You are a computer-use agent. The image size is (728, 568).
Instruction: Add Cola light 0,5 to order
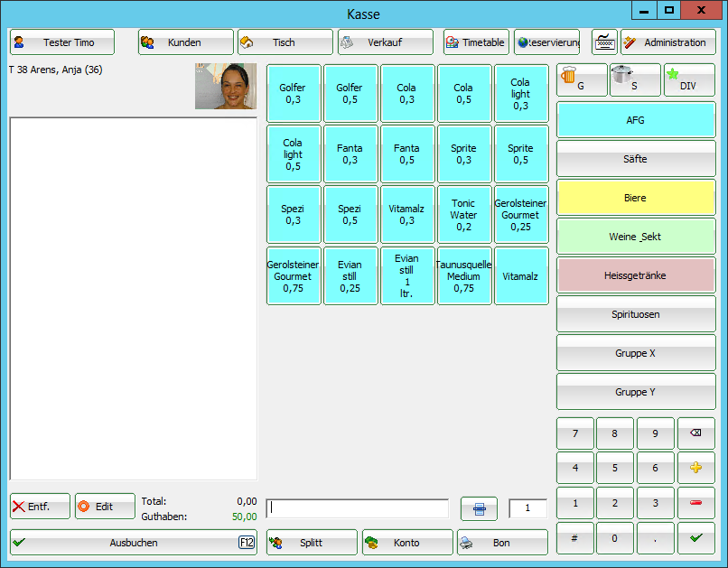[x=294, y=154]
